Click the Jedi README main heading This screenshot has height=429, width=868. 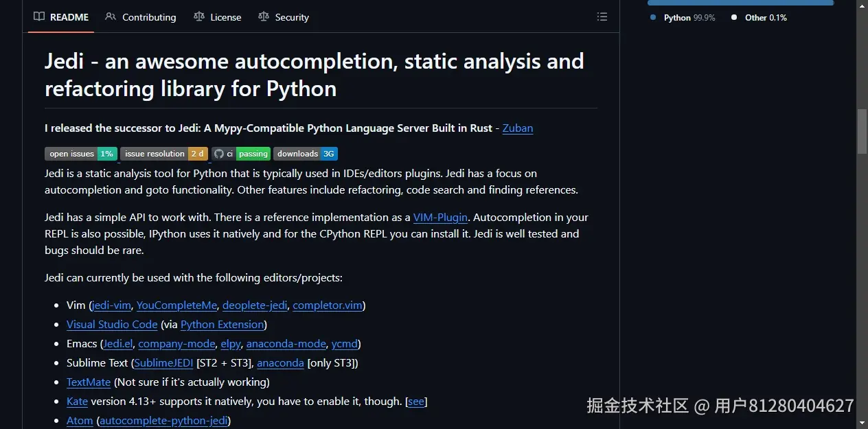click(315, 75)
